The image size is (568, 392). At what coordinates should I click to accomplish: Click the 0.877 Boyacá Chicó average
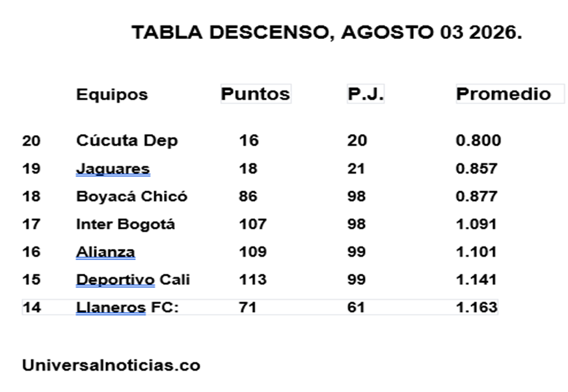476,196
